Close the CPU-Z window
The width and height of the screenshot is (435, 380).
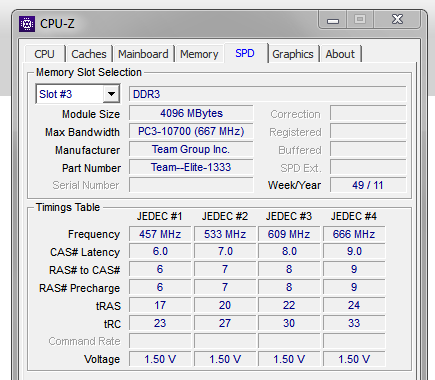pos(397,20)
